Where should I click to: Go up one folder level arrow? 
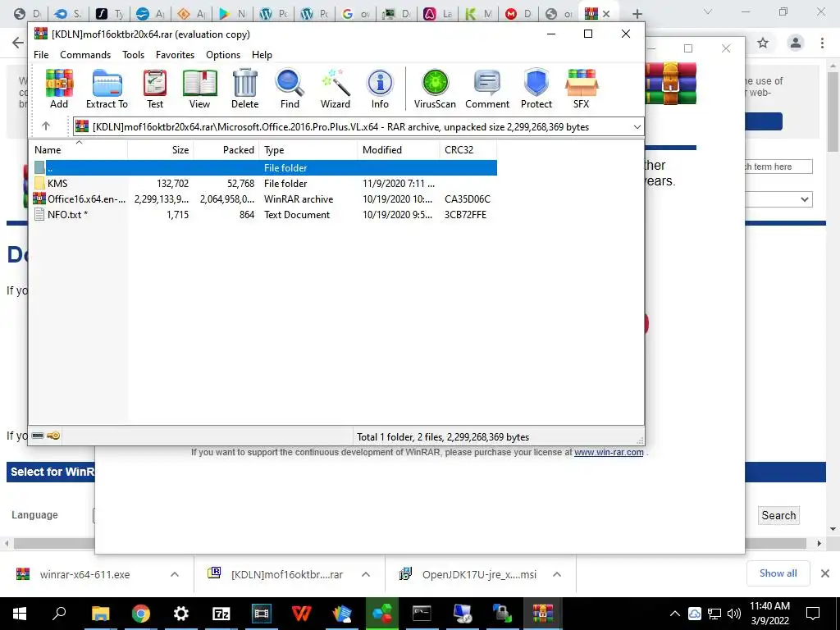click(x=46, y=126)
